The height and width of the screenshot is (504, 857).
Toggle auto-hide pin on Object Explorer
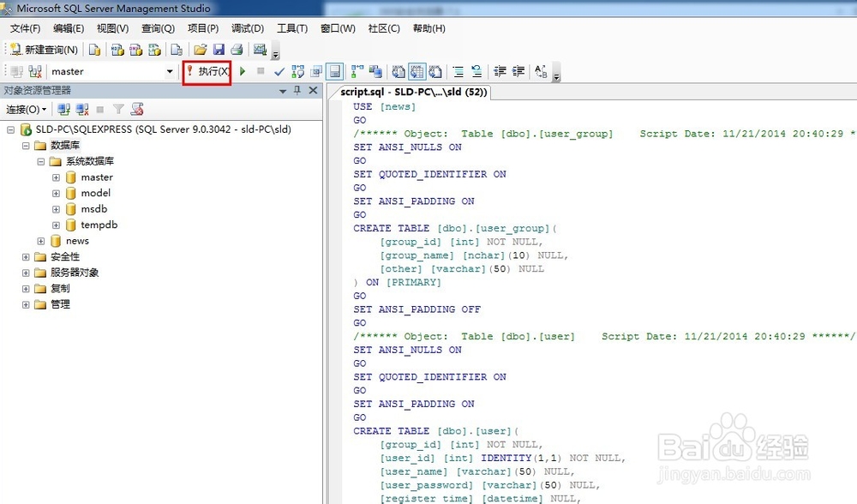297,90
